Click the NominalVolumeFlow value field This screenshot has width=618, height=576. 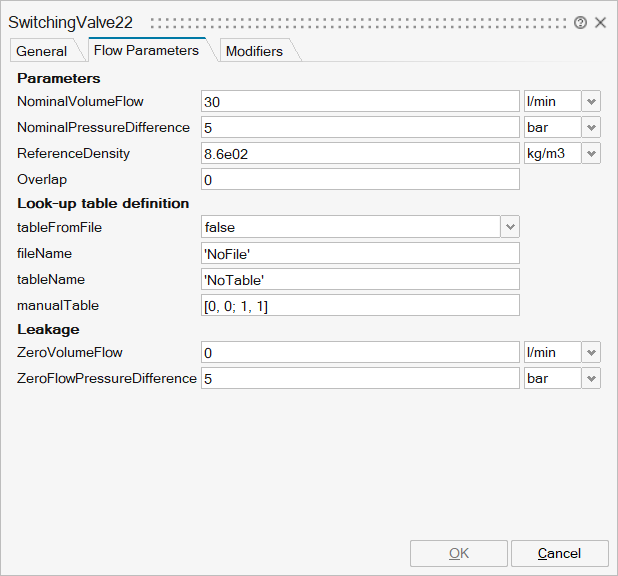point(360,101)
